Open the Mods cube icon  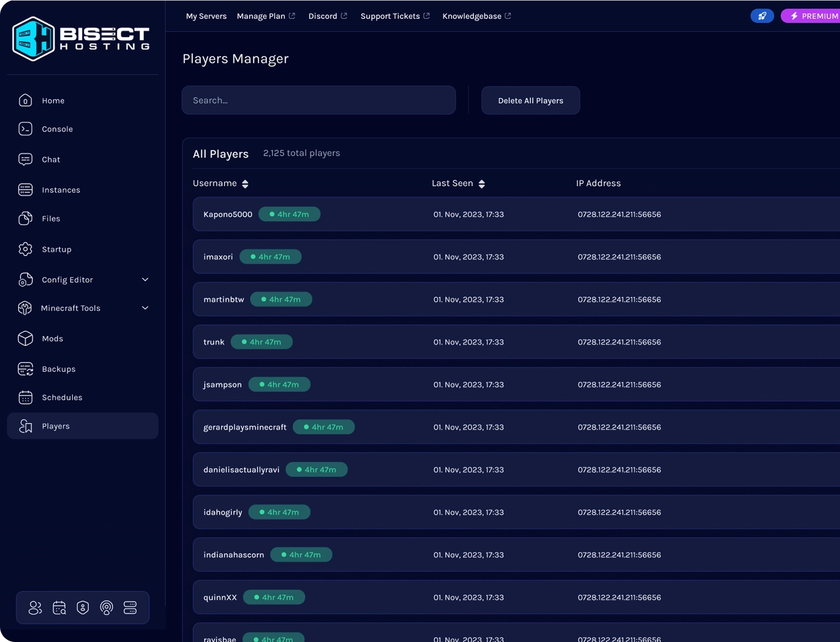pyautogui.click(x=25, y=338)
